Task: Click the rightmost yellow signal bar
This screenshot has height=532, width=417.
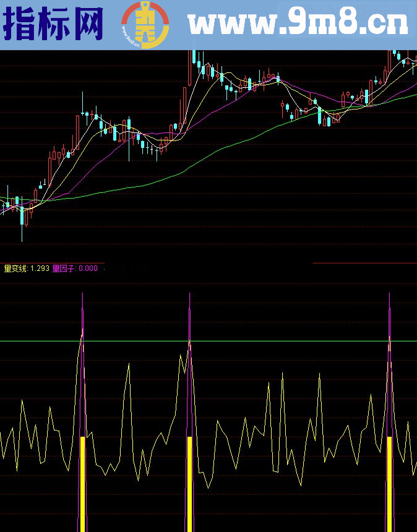Action: click(x=389, y=483)
